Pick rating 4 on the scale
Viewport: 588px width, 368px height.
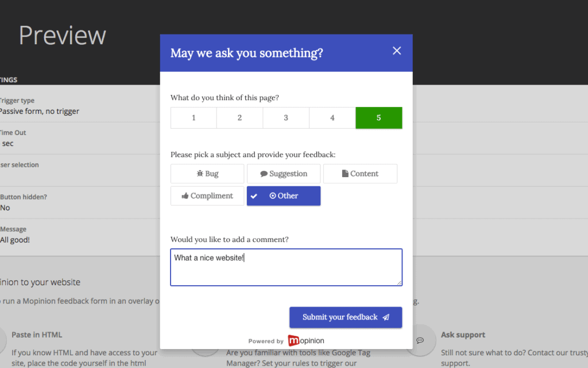(332, 118)
